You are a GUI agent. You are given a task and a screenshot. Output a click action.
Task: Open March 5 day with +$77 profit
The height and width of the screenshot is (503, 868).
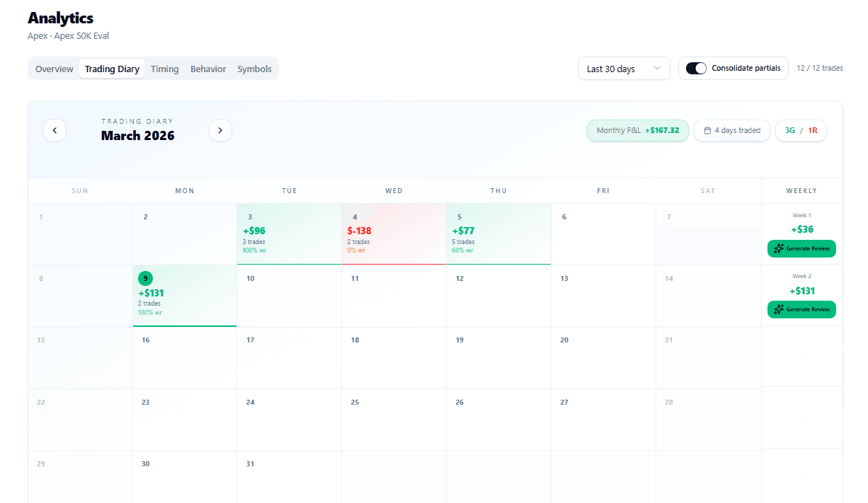click(498, 233)
